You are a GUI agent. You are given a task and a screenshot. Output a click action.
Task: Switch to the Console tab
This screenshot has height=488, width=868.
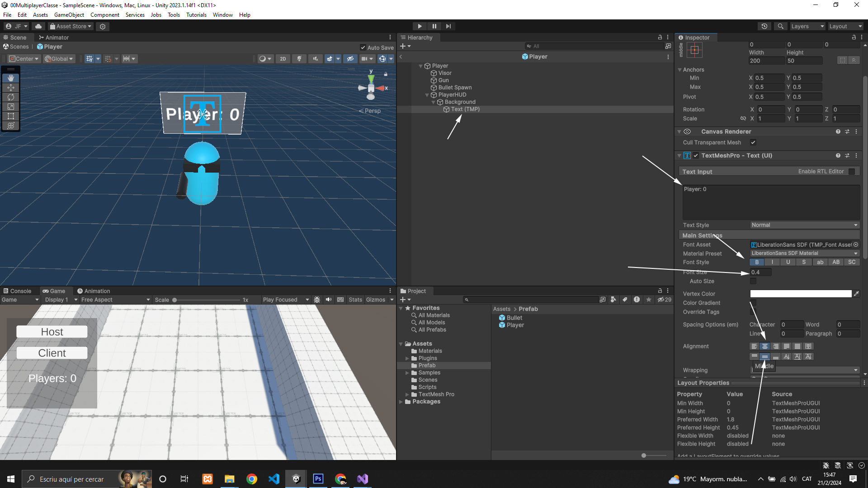tap(17, 291)
